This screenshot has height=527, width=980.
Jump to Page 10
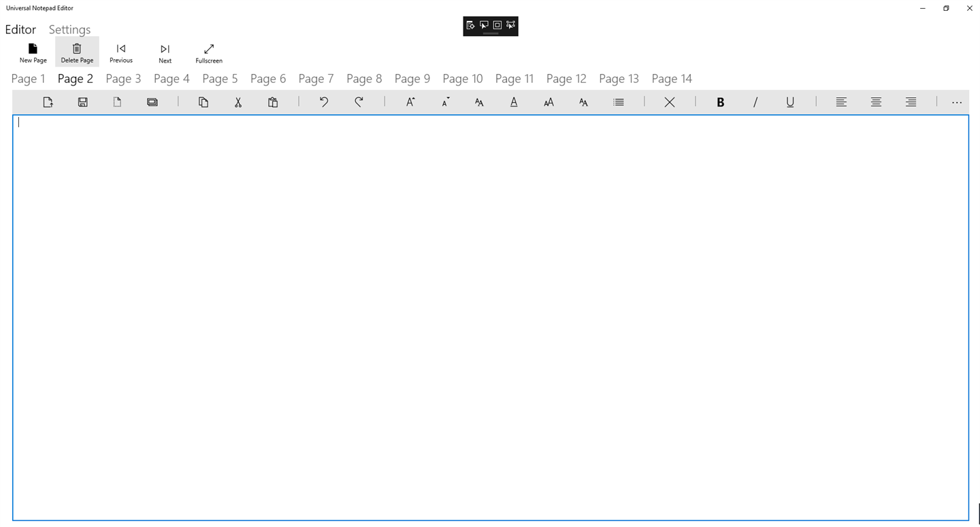463,79
